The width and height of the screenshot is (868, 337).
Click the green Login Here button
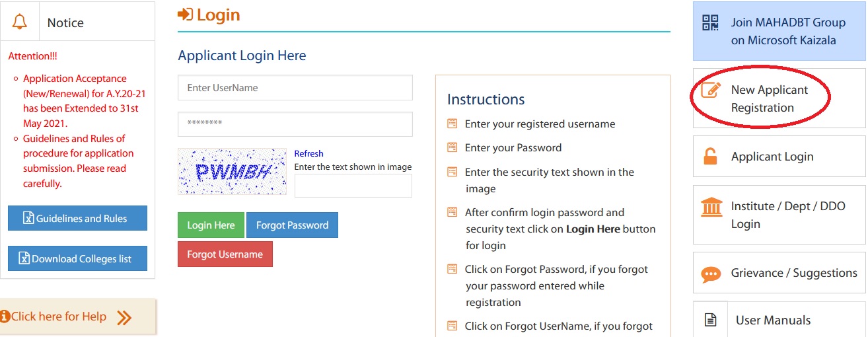pyautogui.click(x=211, y=225)
